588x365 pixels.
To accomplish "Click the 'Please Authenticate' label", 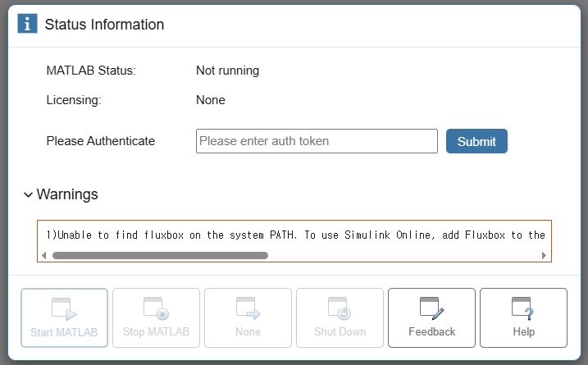I will pyautogui.click(x=101, y=141).
